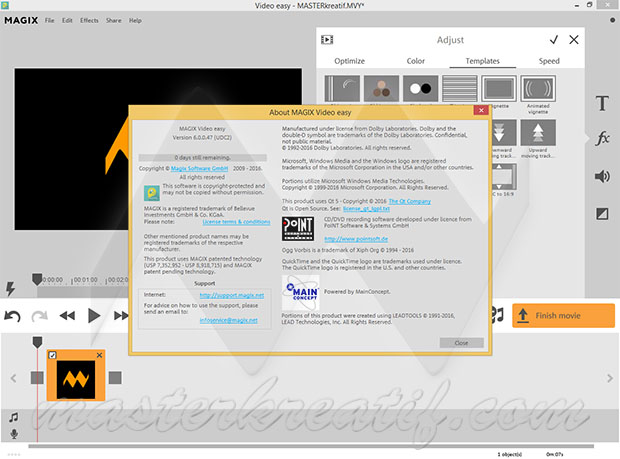Viewport: 620px width, 459px height.
Task: Click the Finish movie button
Action: [563, 315]
